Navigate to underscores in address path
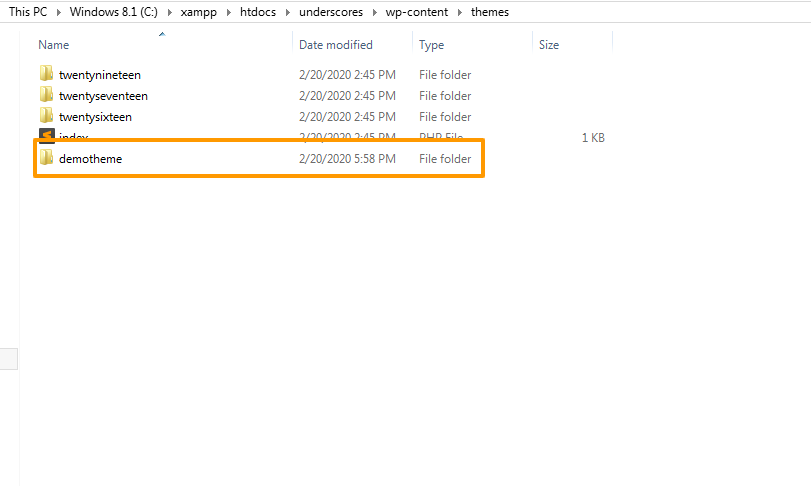Screen dimensions: 811x486 tap(331, 12)
